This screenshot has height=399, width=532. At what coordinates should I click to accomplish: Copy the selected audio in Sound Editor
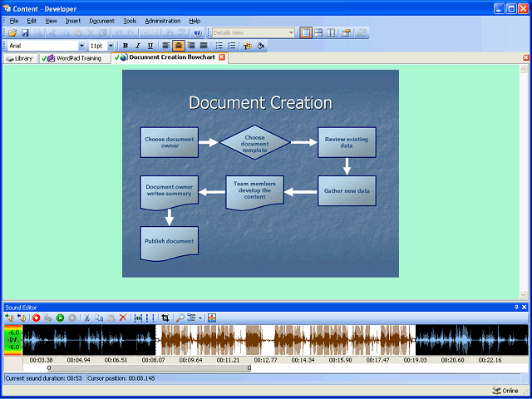click(x=99, y=318)
